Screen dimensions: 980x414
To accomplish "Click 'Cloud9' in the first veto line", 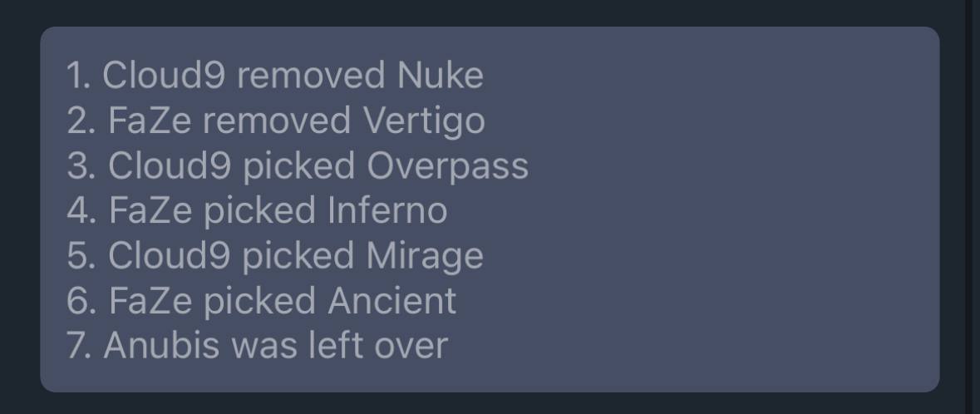I will pos(163,76).
